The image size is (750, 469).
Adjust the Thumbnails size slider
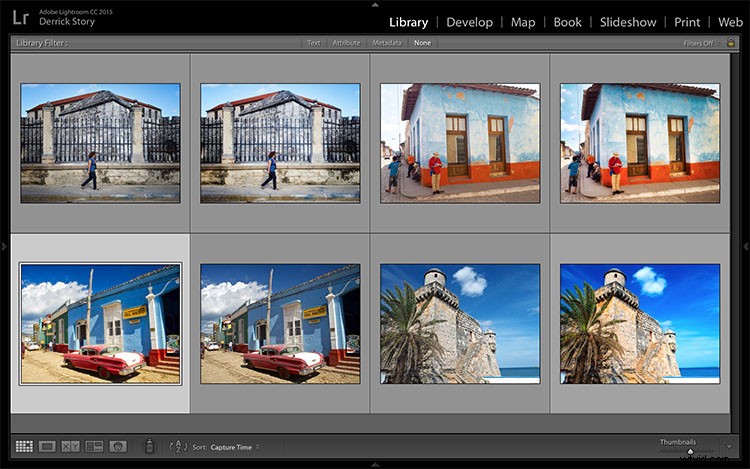pos(690,451)
